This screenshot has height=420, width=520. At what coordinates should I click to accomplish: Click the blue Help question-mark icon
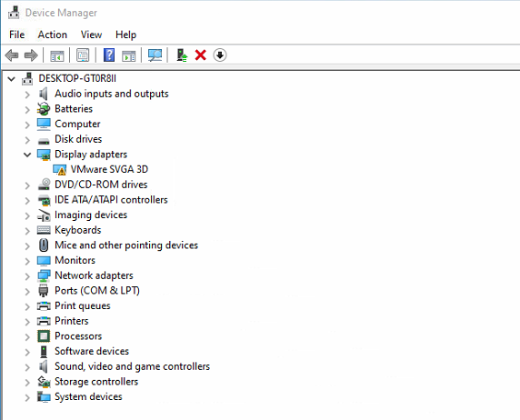(x=109, y=55)
